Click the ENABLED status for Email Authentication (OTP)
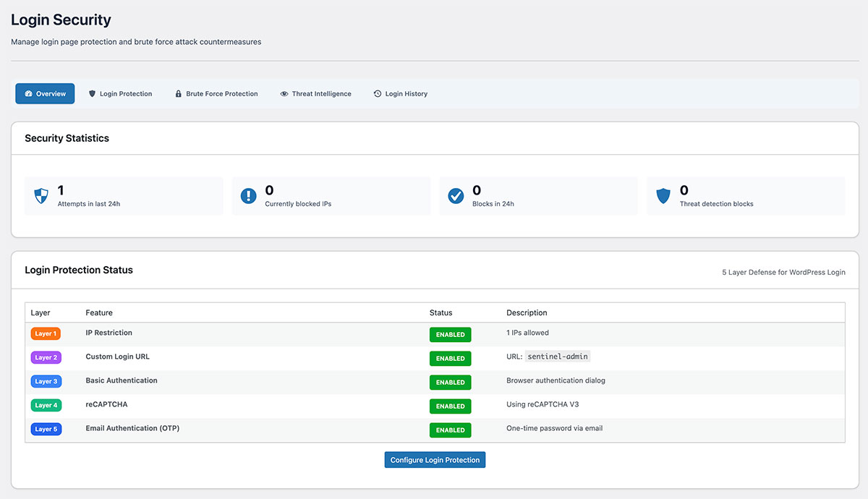This screenshot has width=868, height=499. coord(450,430)
